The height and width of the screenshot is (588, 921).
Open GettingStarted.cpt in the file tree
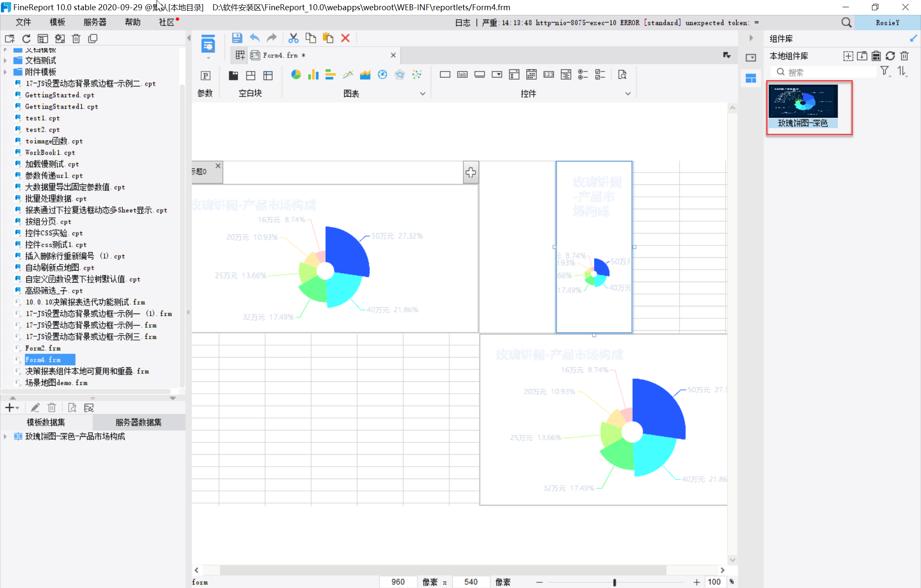60,95
